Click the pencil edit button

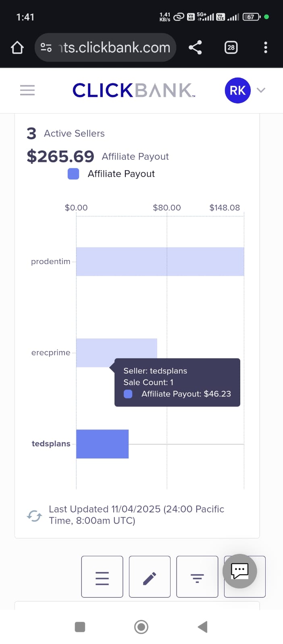(x=150, y=577)
